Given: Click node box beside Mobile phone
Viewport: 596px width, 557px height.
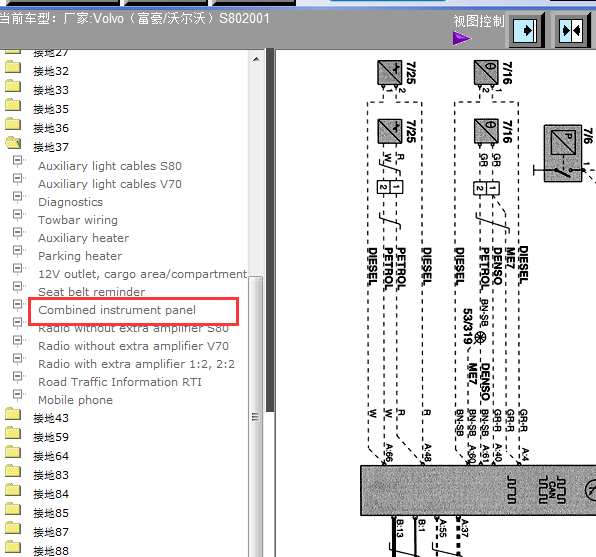Looking at the screenshot, I should pyautogui.click(x=17, y=394).
